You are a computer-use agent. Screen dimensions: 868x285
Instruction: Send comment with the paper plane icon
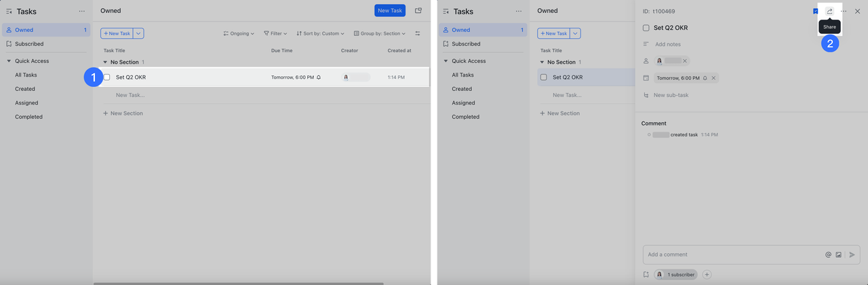[x=852, y=255]
